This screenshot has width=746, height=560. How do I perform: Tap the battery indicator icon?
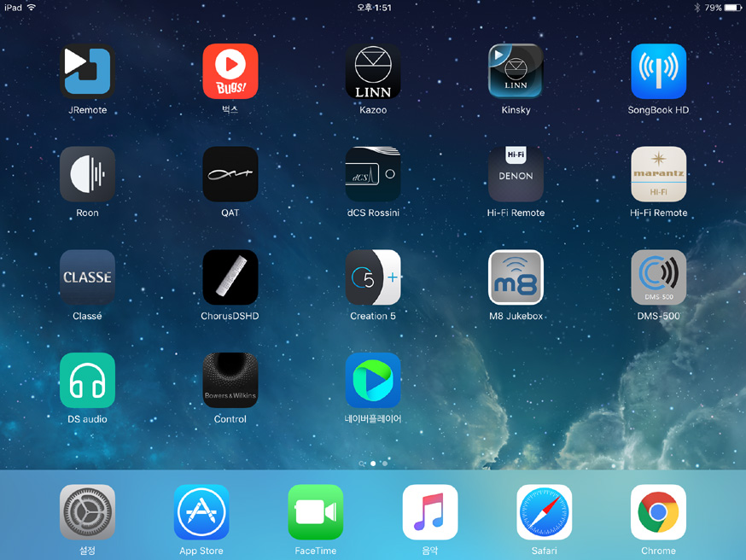click(733, 8)
